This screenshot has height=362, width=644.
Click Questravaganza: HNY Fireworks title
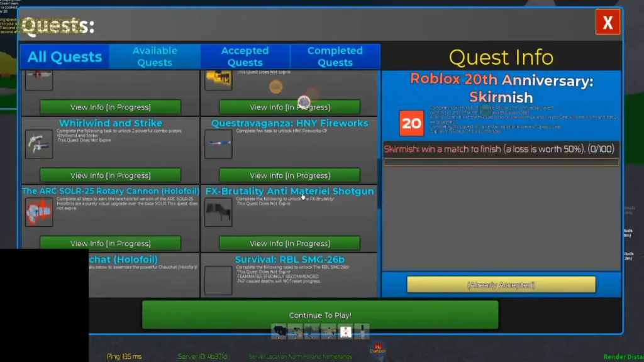coord(289,123)
